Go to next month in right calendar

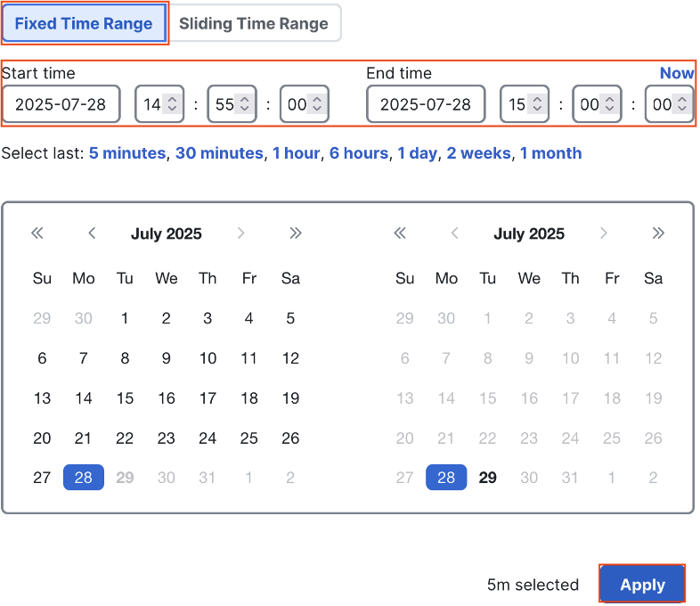pyautogui.click(x=604, y=233)
